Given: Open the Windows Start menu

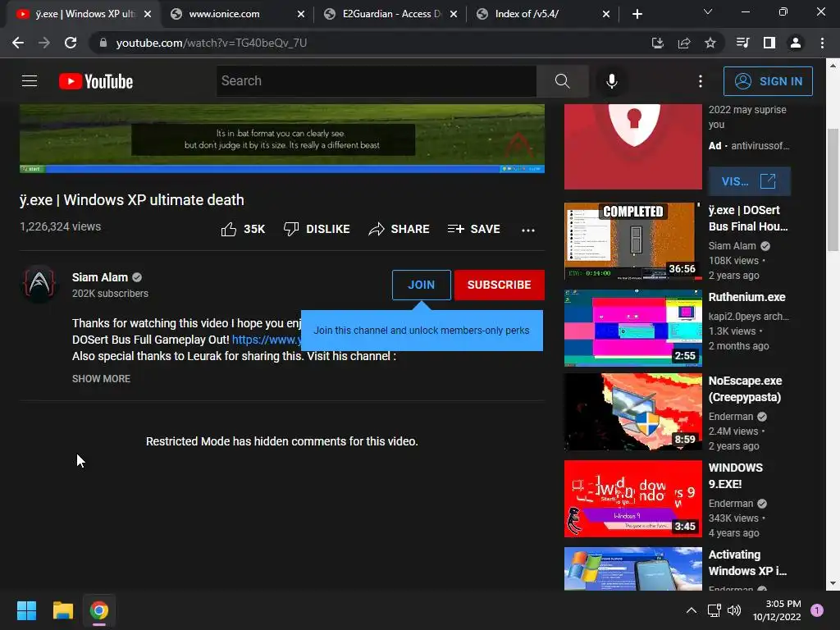Looking at the screenshot, I should click(26, 610).
